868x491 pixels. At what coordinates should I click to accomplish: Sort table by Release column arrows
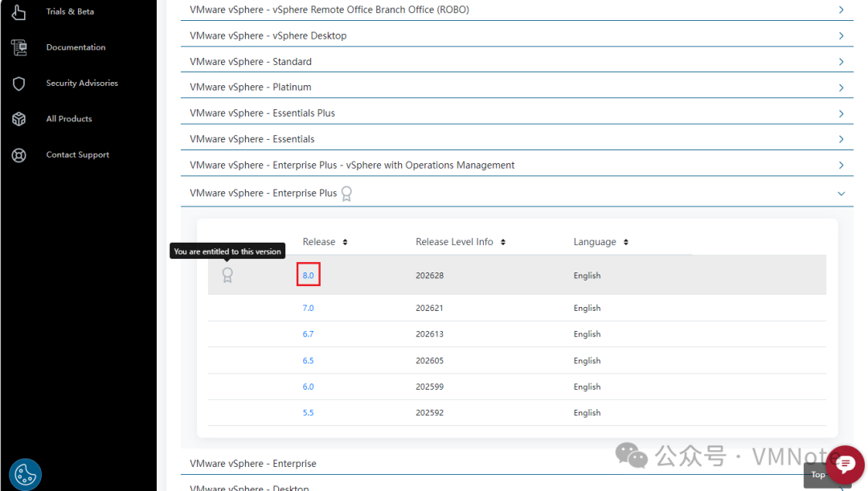tap(345, 242)
